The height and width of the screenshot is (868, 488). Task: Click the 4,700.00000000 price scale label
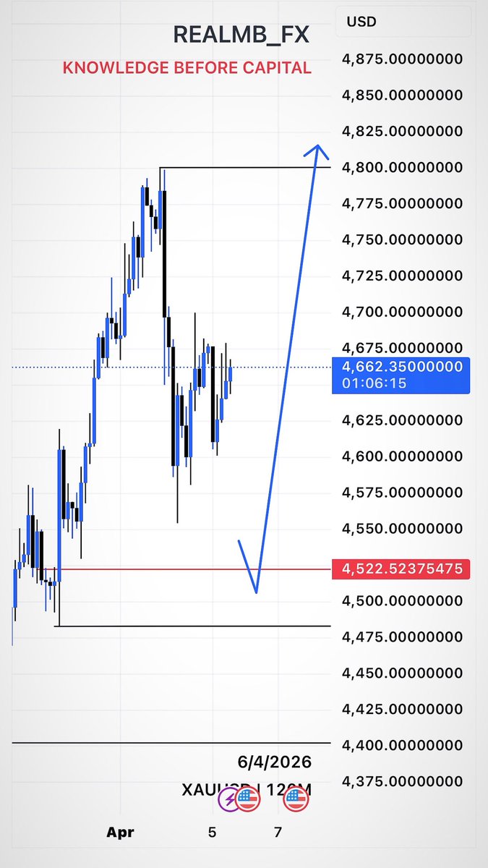click(x=402, y=312)
